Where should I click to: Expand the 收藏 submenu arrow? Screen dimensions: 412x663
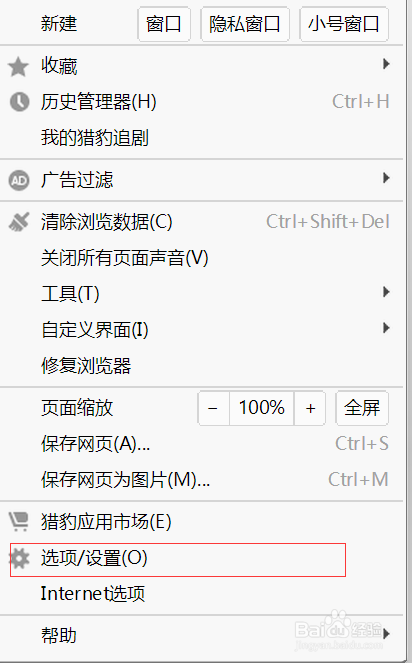(x=386, y=64)
